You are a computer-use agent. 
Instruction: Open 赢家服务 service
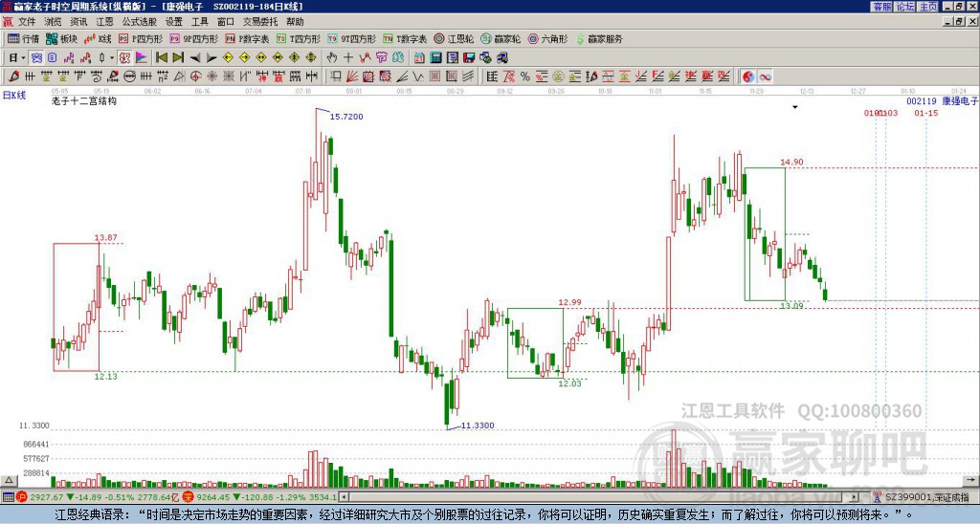click(x=599, y=38)
